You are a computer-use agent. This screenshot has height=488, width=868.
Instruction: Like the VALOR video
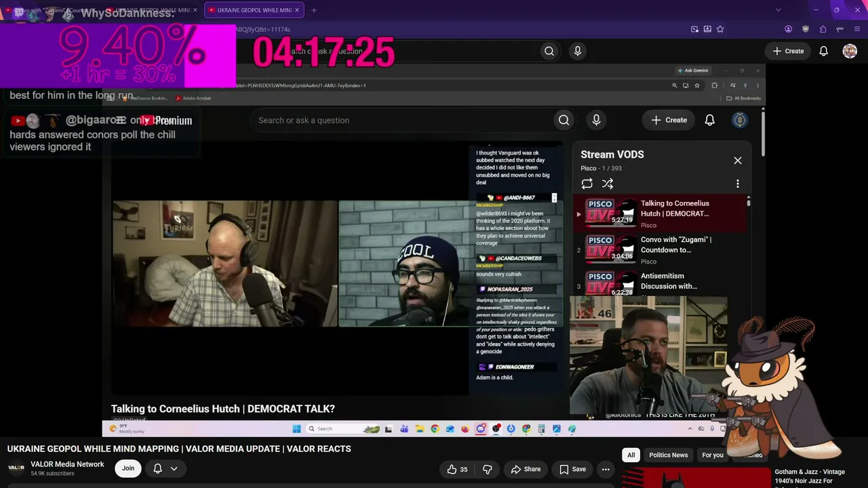pyautogui.click(x=458, y=469)
